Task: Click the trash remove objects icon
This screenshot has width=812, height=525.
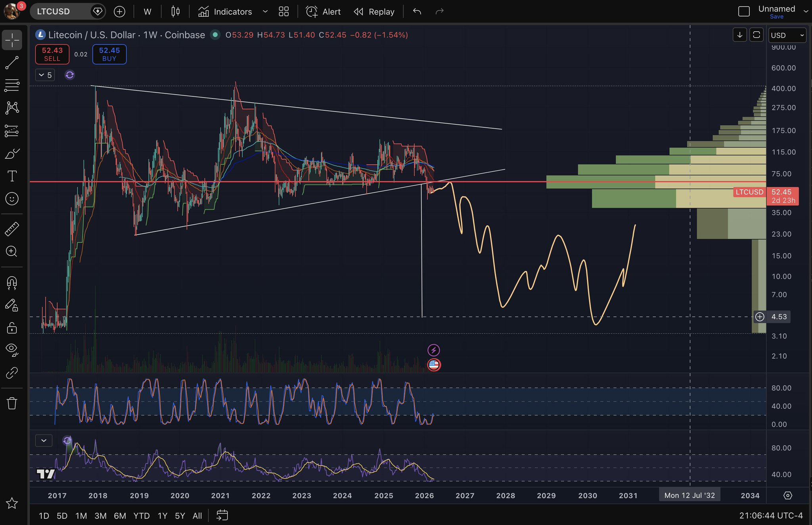Action: click(x=12, y=403)
